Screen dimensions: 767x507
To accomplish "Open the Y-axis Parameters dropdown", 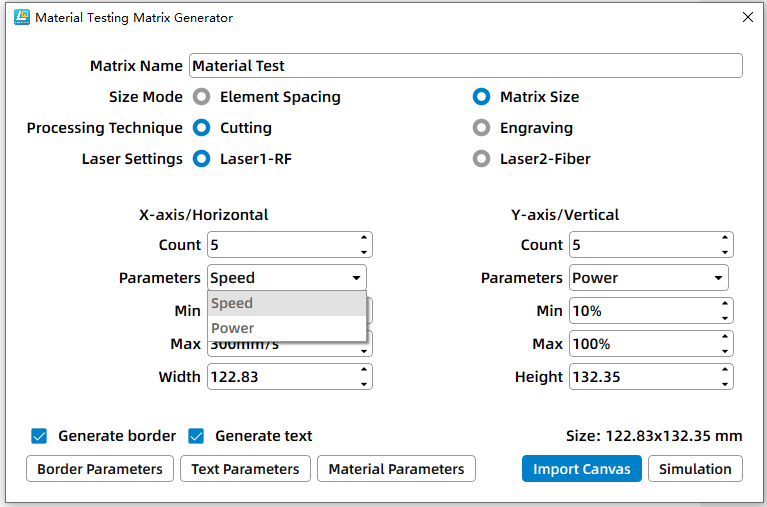I will point(648,278).
